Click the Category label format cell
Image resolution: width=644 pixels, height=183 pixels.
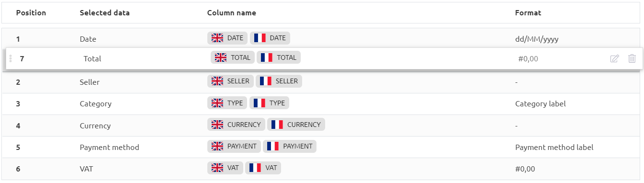click(x=541, y=103)
